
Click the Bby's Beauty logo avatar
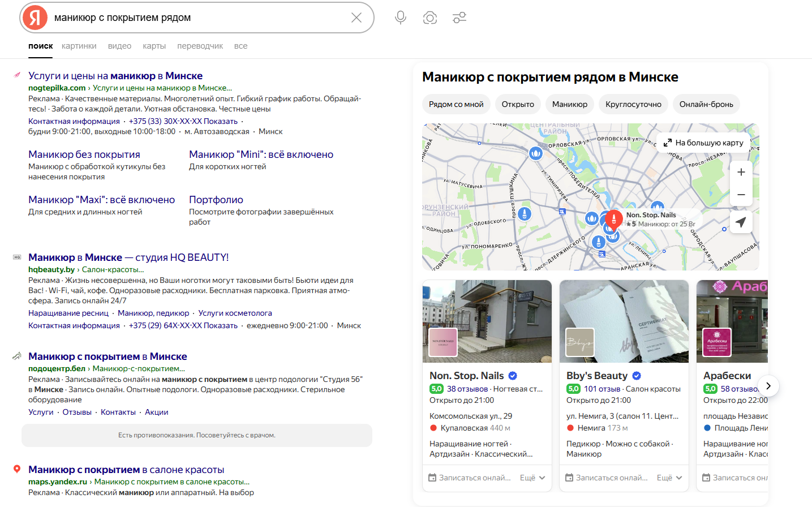click(580, 342)
